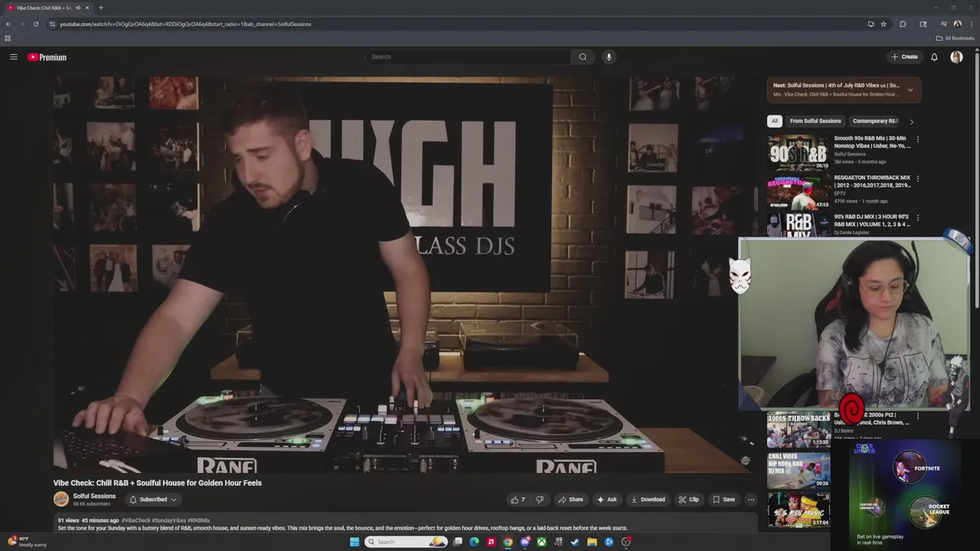
Task: Toggle Subscribed notification bell button
Action: (153, 500)
